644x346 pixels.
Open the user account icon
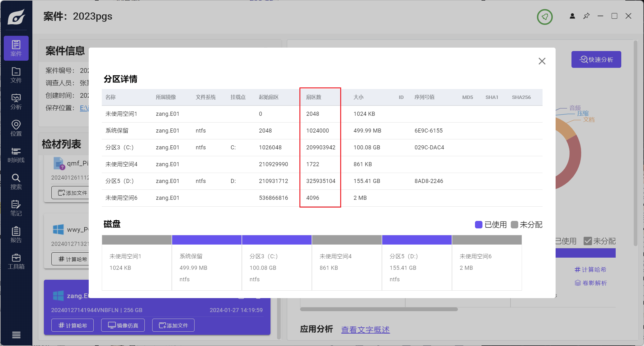point(572,16)
